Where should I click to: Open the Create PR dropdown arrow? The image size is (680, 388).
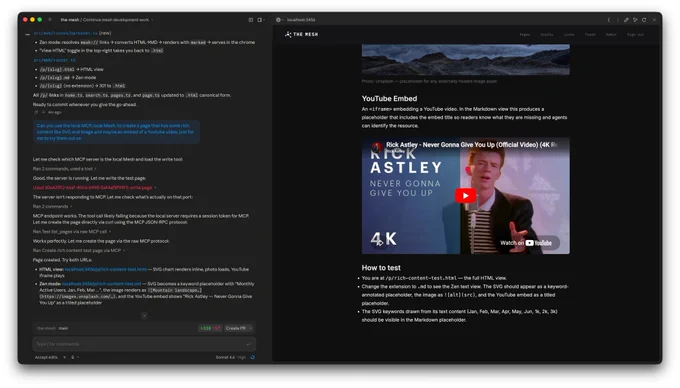pos(251,328)
